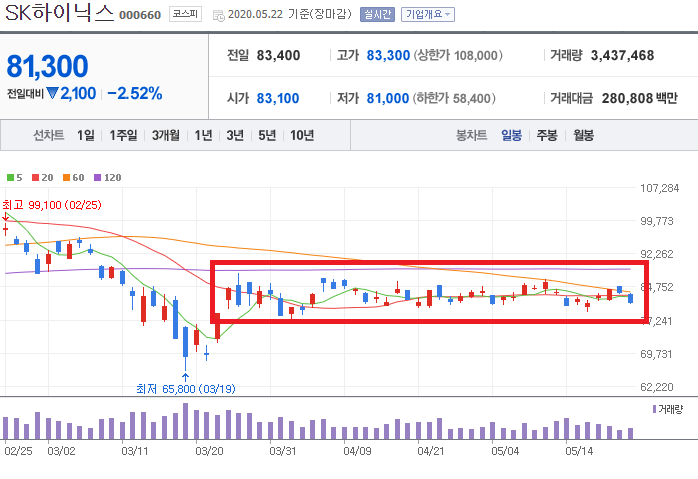Click the 107,284 price axis label
The width and height of the screenshot is (698, 479).
(x=660, y=188)
